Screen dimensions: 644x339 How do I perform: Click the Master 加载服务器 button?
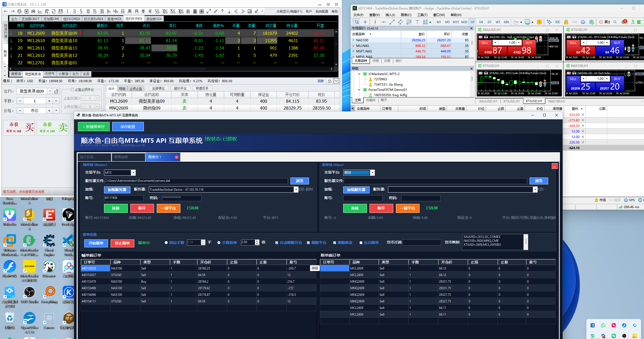(x=117, y=190)
